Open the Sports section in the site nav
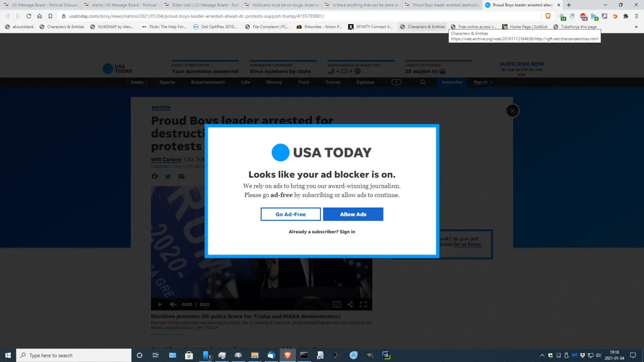Screen dimensions: 644x362 (x=167, y=82)
